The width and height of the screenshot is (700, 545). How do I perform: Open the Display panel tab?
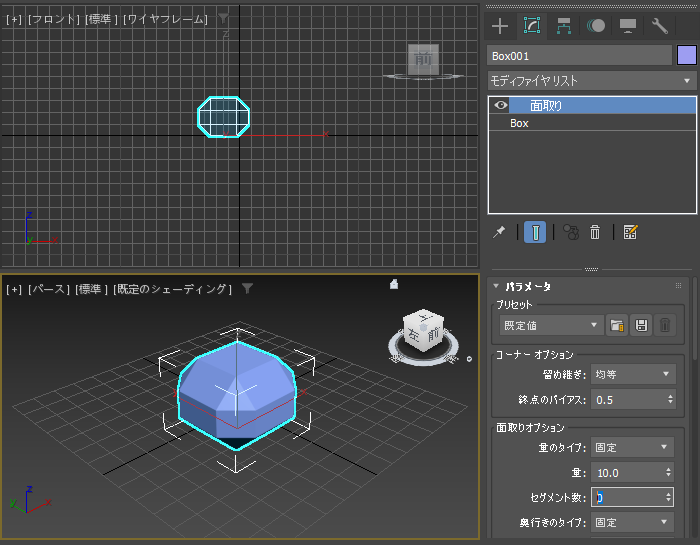coord(628,26)
